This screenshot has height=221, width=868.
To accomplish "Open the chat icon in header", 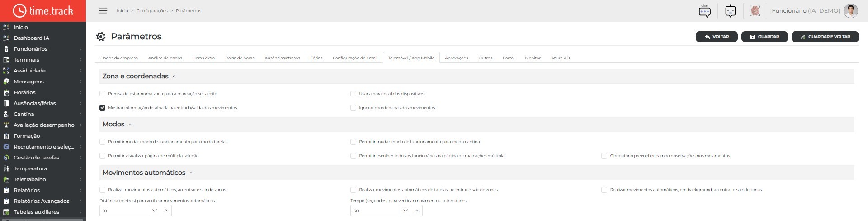I will point(704,11).
